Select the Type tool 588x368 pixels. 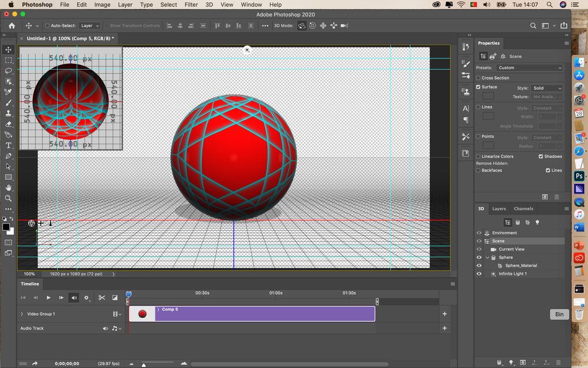pyautogui.click(x=8, y=145)
